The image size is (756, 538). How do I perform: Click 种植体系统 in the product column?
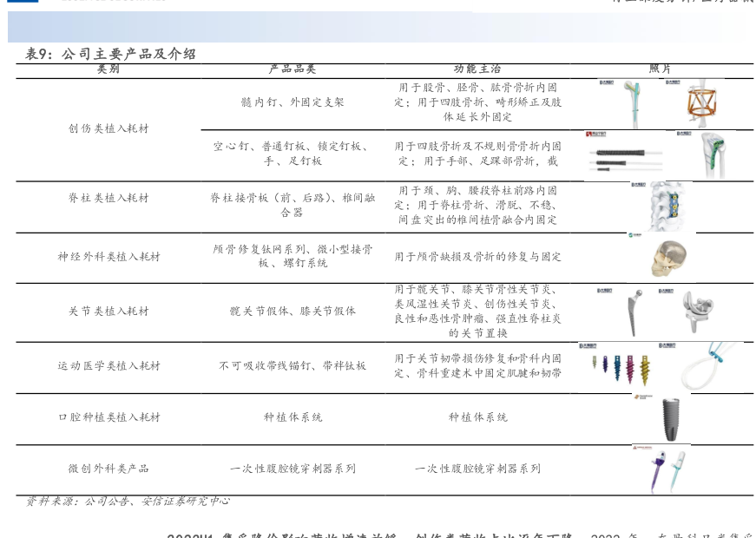tap(293, 417)
